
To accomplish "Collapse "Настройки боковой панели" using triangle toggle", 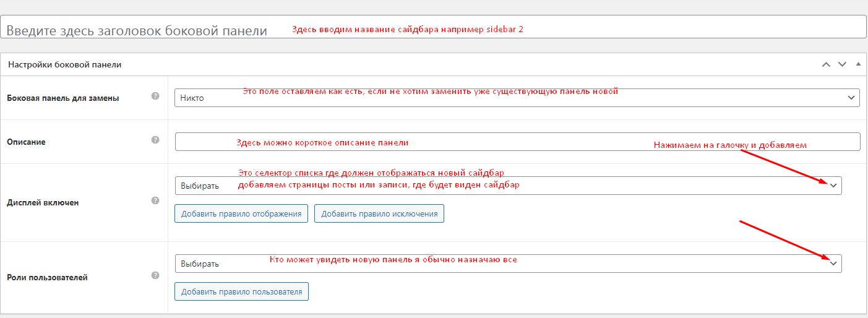I will tap(858, 64).
